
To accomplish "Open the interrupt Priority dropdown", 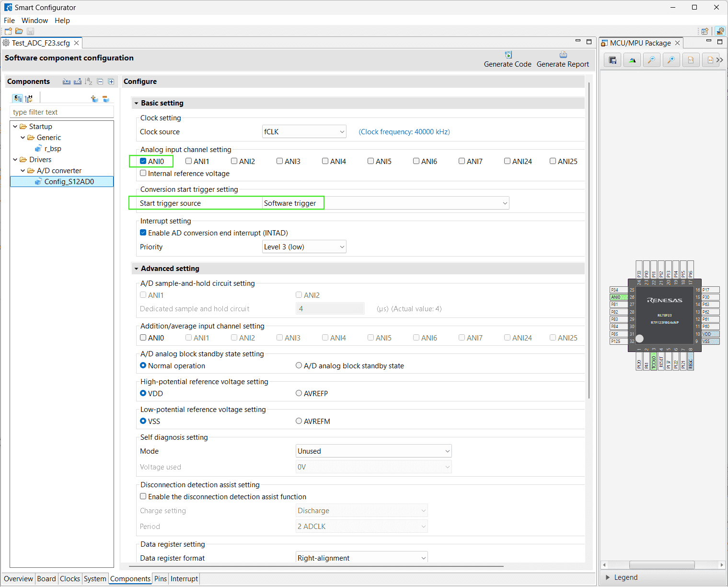I will click(x=304, y=247).
